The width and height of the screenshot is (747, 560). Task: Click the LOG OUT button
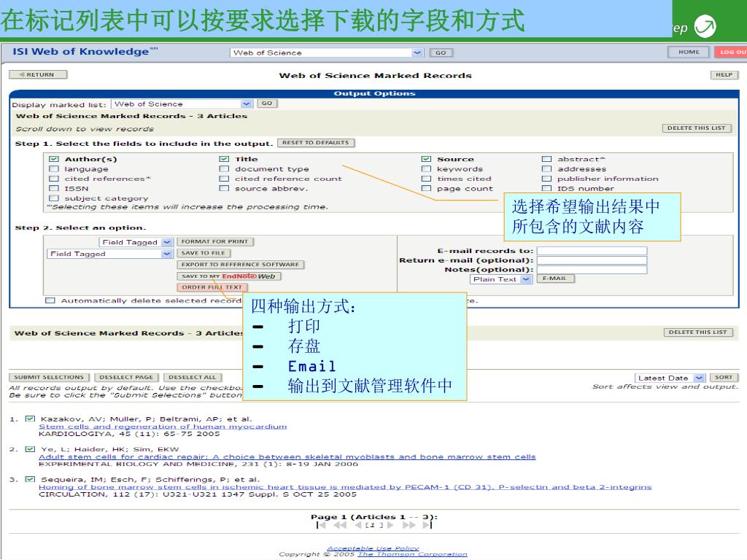pyautogui.click(x=731, y=52)
